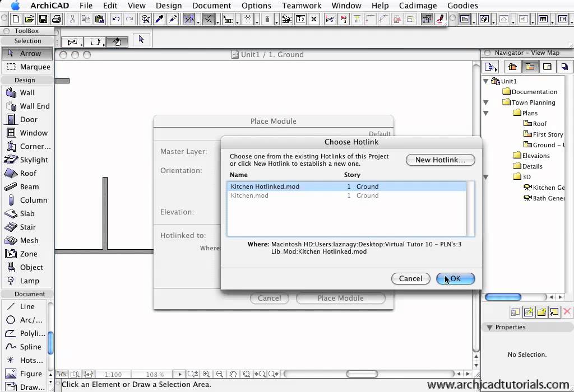Click the floor plan horizontal scrollbar thumb
Screen dimensions: 574x392
(x=362, y=374)
